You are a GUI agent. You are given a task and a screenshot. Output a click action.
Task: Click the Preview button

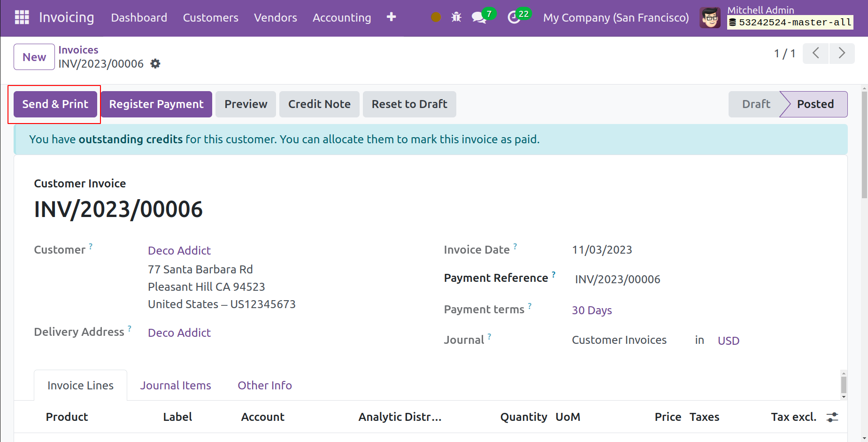tap(246, 104)
